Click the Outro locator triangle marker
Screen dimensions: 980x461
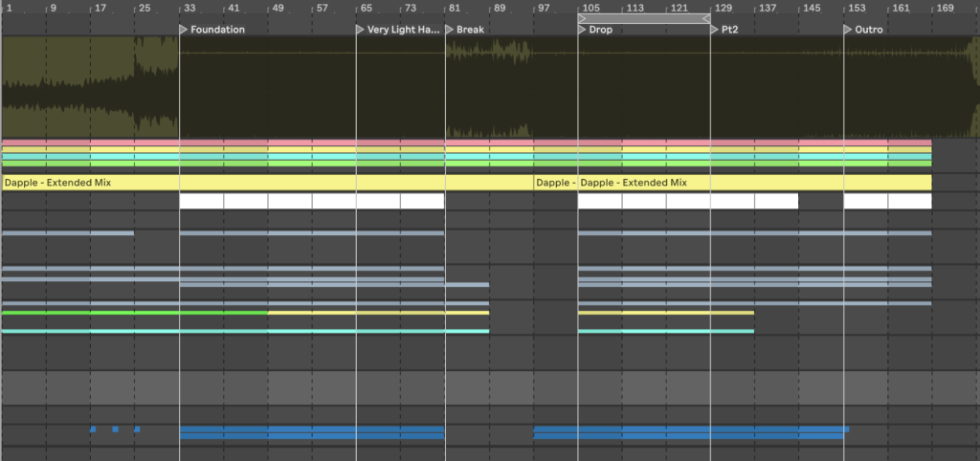tap(848, 30)
